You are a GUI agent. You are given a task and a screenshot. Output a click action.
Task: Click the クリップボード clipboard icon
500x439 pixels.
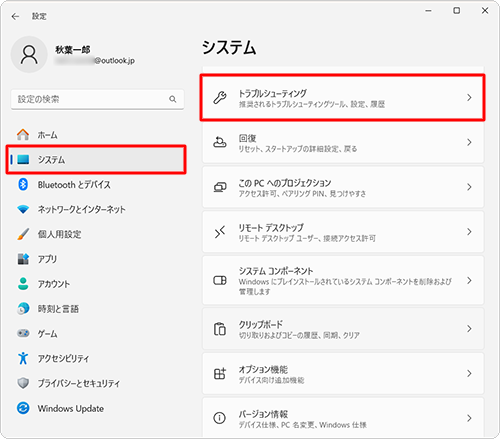click(x=220, y=329)
